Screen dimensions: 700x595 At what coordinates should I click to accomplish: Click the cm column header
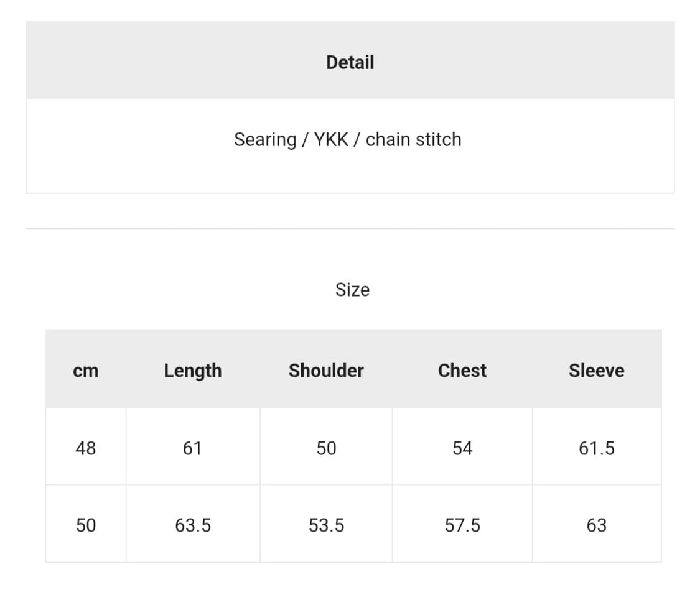click(x=86, y=371)
